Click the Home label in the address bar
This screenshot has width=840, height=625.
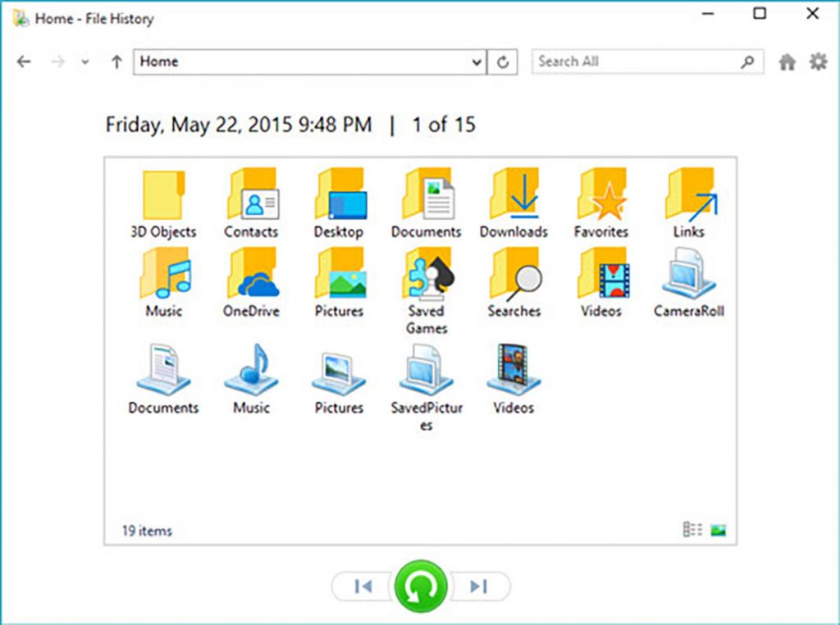point(160,61)
